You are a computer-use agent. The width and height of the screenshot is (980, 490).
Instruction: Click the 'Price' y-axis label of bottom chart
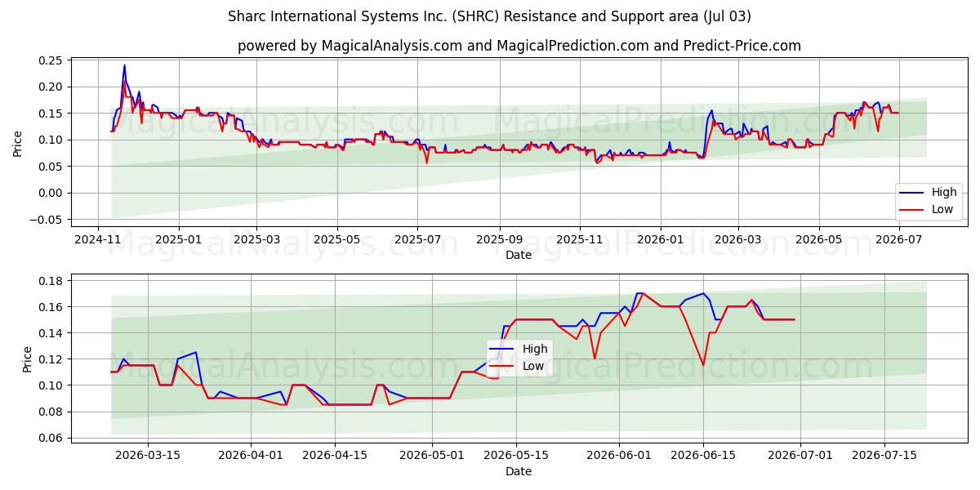click(x=28, y=359)
